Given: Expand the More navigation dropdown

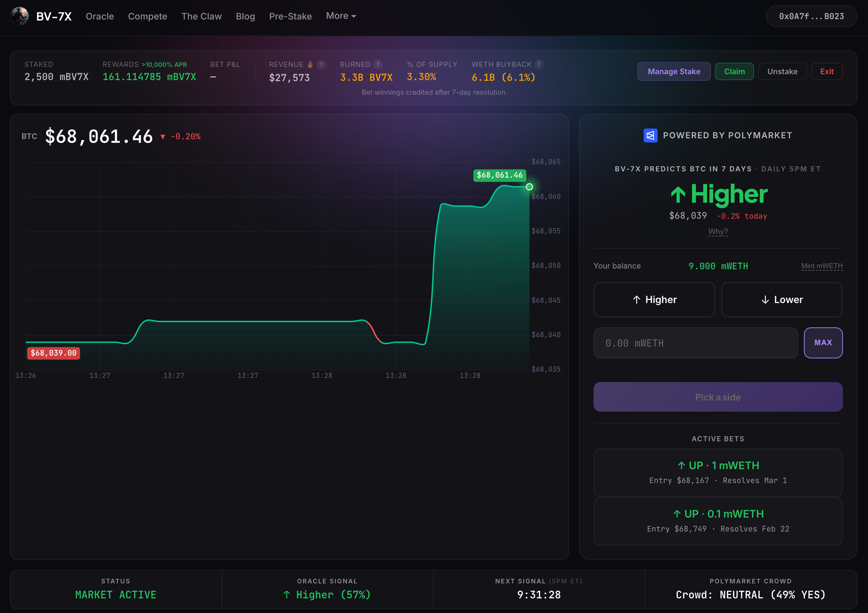Looking at the screenshot, I should [341, 16].
